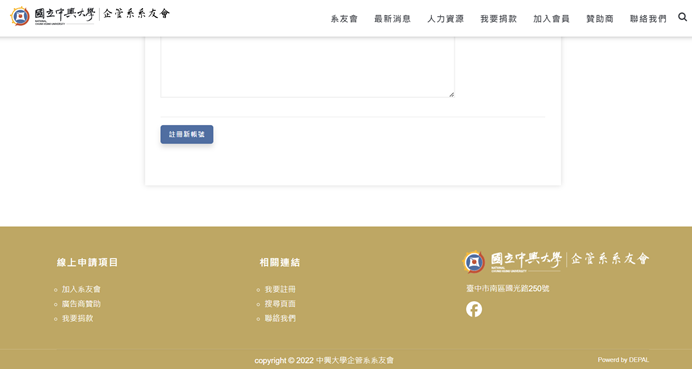Click the header NCHU alumni association logo
Viewport: 692px width, 369px height.
click(90, 16)
